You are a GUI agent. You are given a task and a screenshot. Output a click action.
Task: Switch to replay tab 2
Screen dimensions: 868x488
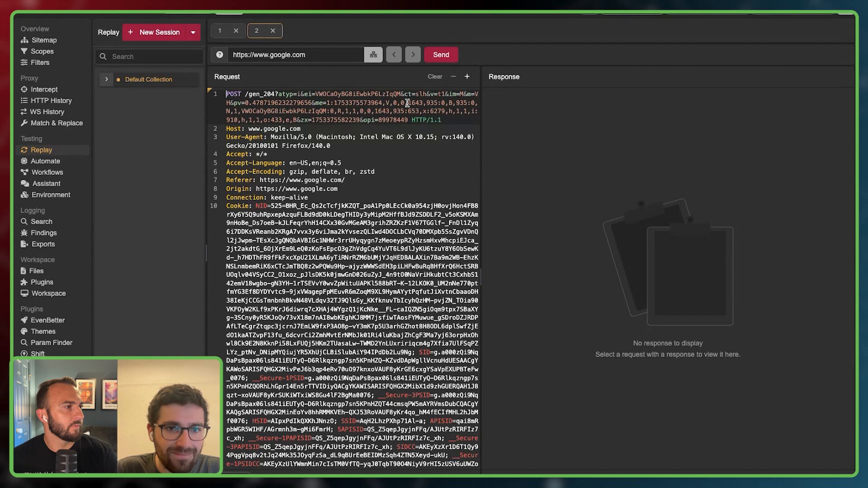coord(257,31)
